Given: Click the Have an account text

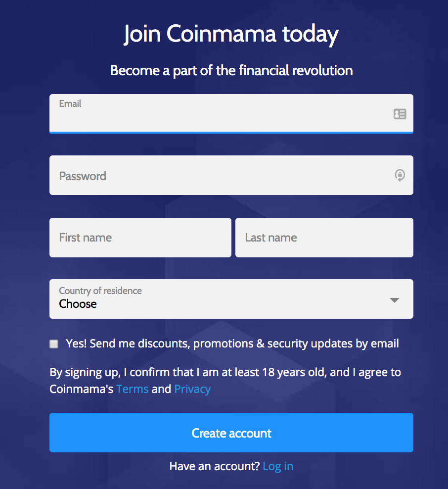Looking at the screenshot, I should (214, 466).
